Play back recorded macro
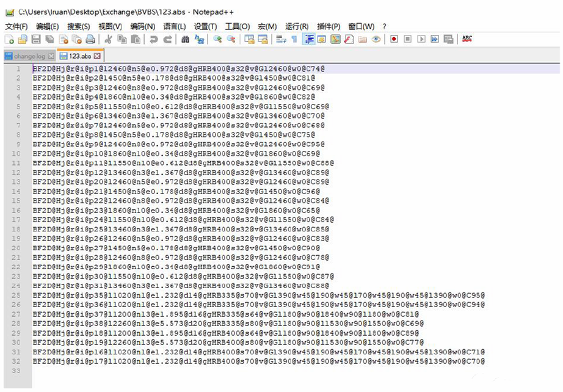The image size is (563, 392). [x=421, y=38]
